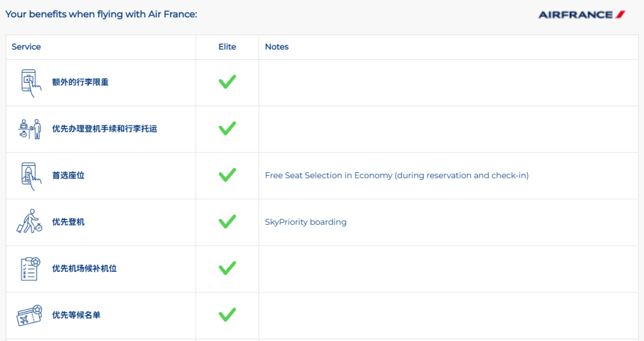Click green checkmark for 额外的行李限重
The image size is (644, 341).
(227, 82)
